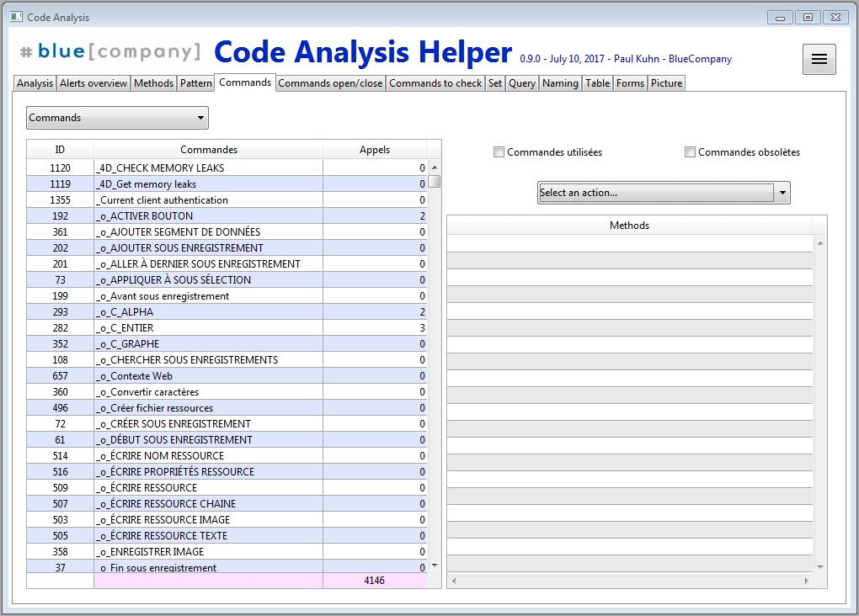This screenshot has height=616, width=859.
Task: Open the Picture tab
Action: pos(667,83)
